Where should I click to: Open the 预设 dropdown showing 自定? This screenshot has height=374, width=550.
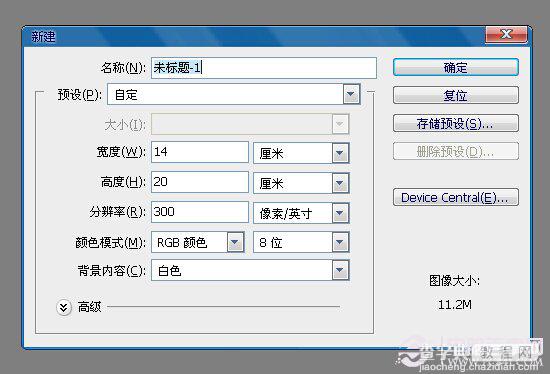234,94
